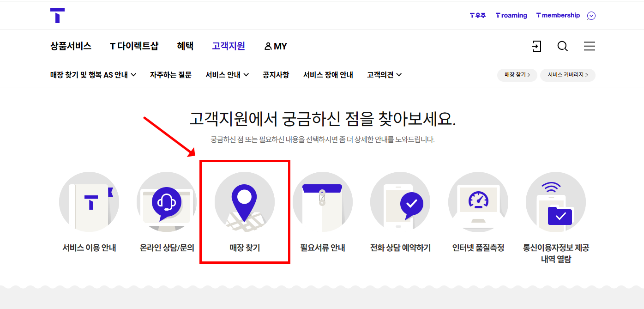
Task: Open the 온라인 상담/문의 chat icon
Action: [167, 202]
